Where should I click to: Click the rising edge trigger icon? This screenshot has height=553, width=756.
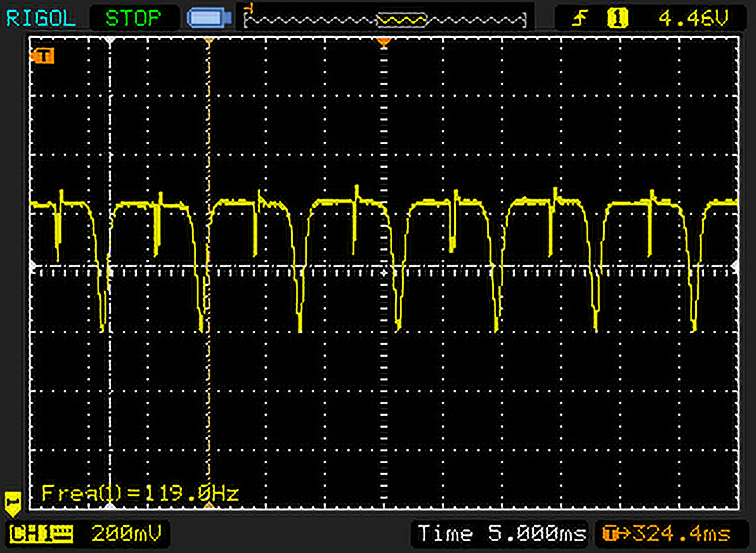click(x=578, y=19)
